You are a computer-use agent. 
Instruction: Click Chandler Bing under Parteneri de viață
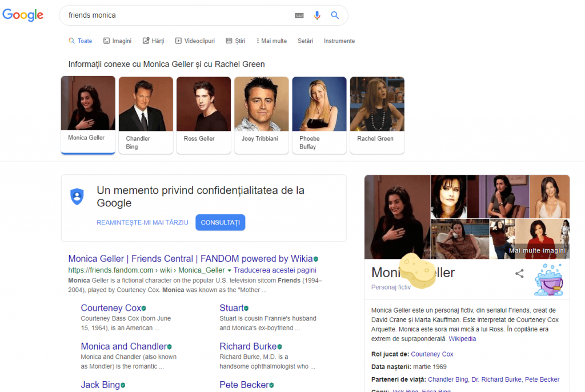pos(448,379)
